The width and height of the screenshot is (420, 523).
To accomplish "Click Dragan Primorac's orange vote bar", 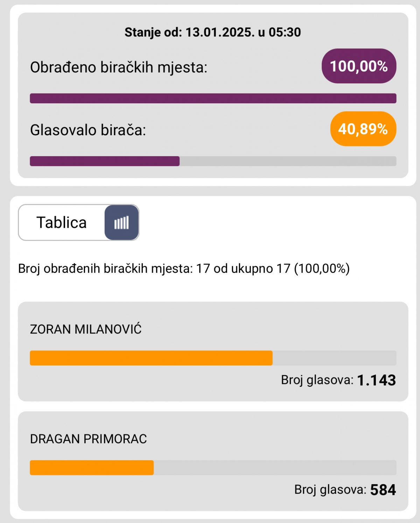I will click(92, 468).
